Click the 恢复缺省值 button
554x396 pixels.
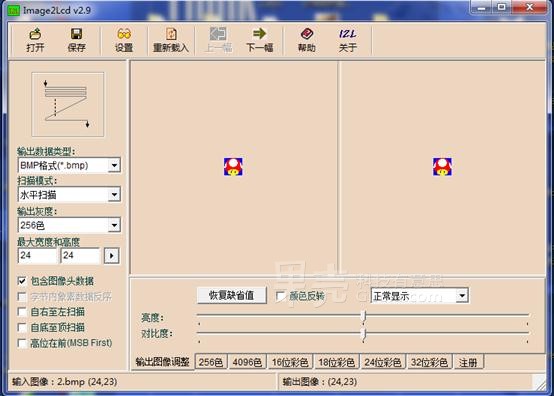231,295
